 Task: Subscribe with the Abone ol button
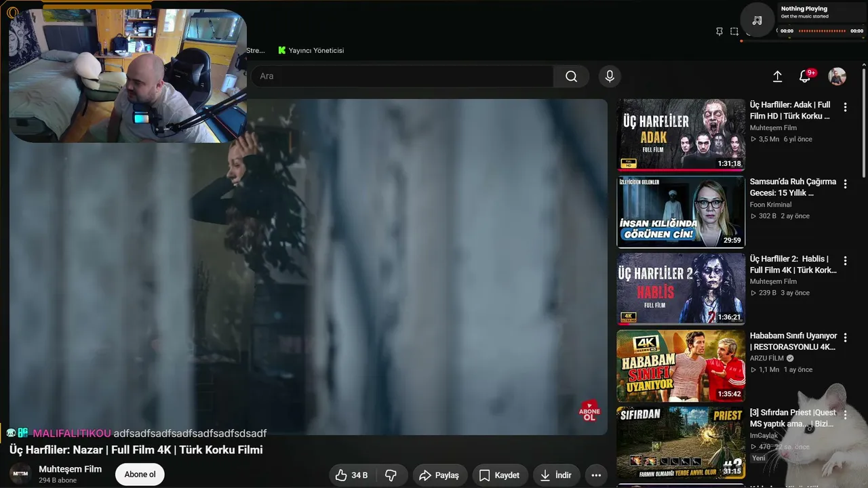click(140, 474)
